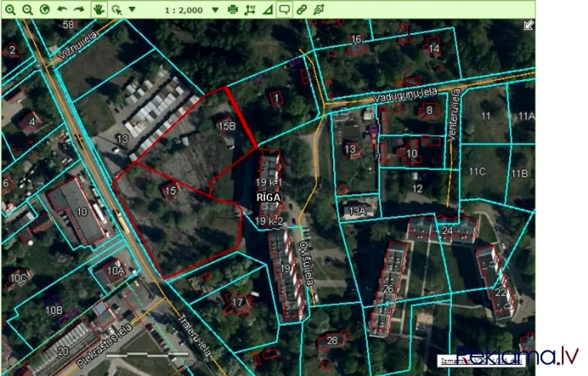Click Ovīšu iela street label
This screenshot has height=376, width=588.
(x=305, y=263)
